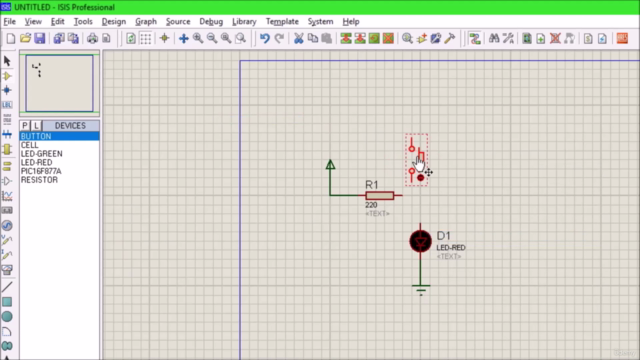Select LED-GREEN in devices list
Viewport: 640px width, 360px height.
pyautogui.click(x=59, y=153)
